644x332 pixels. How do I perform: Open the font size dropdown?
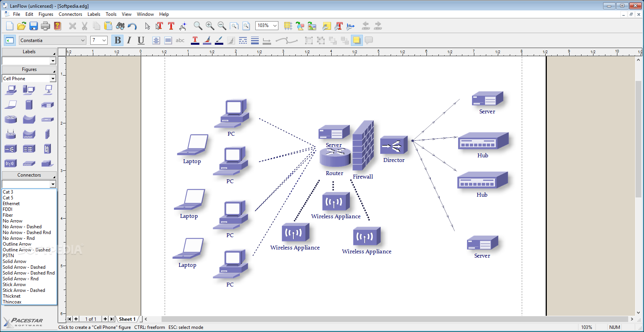pyautogui.click(x=104, y=40)
